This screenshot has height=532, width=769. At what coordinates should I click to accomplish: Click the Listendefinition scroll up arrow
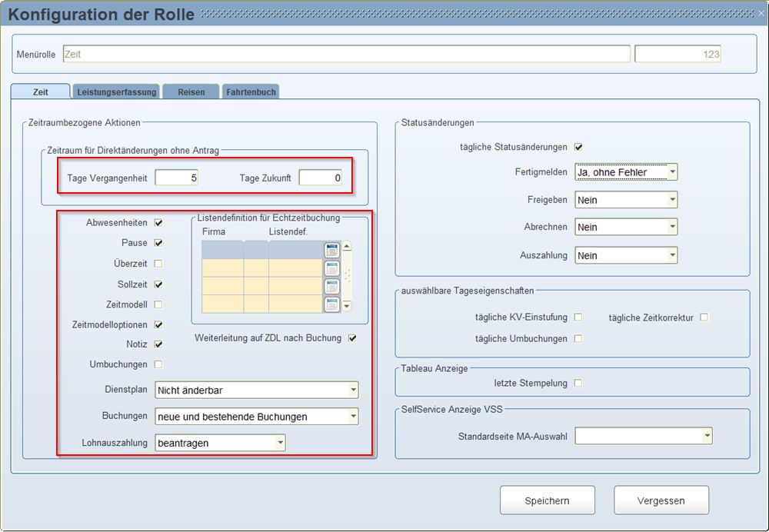point(347,248)
